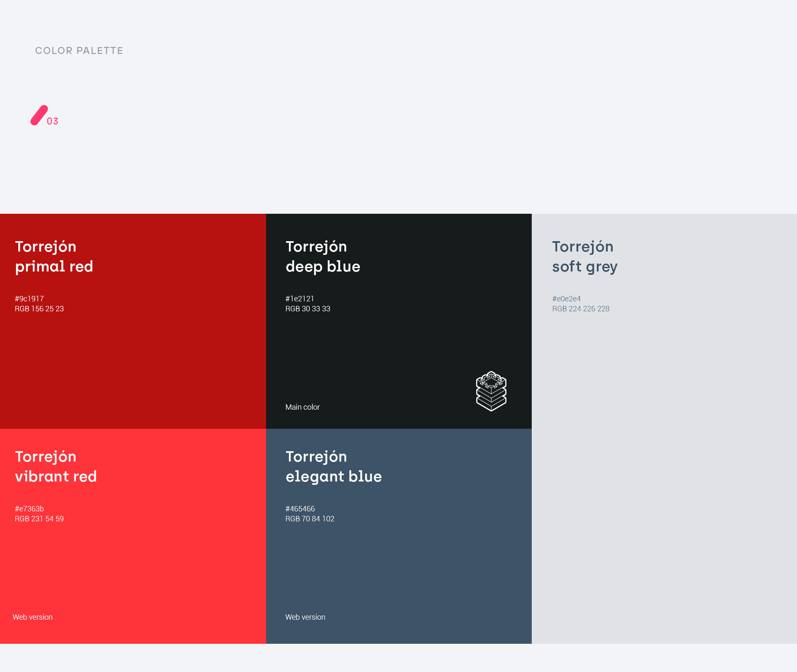Click the RGB 224 226 228 value
797x672 pixels.
point(580,309)
